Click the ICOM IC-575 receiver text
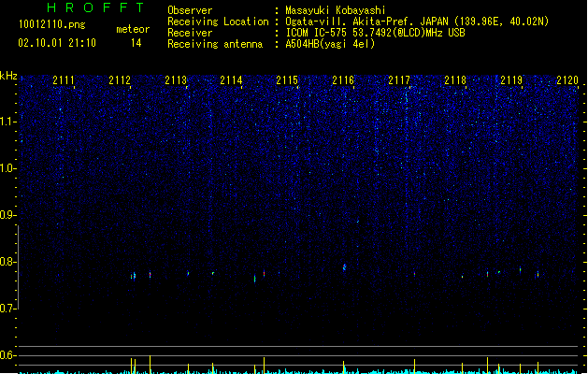This screenshot has height=374, width=588. coord(375,33)
